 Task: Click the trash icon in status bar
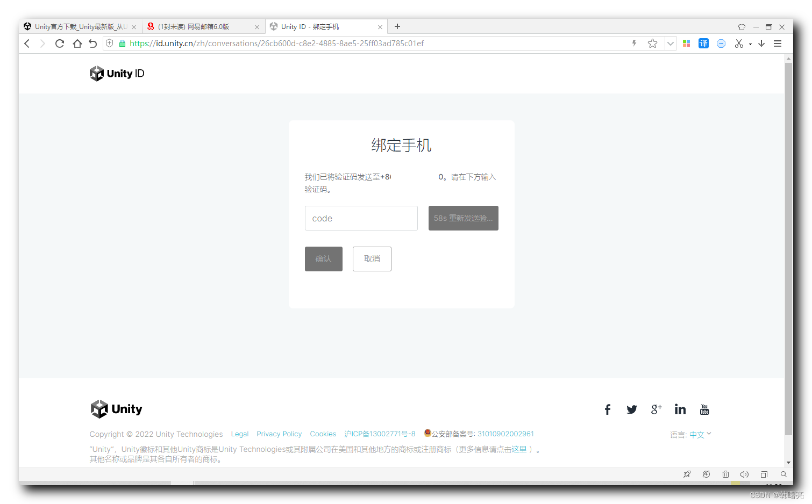pyautogui.click(x=725, y=474)
